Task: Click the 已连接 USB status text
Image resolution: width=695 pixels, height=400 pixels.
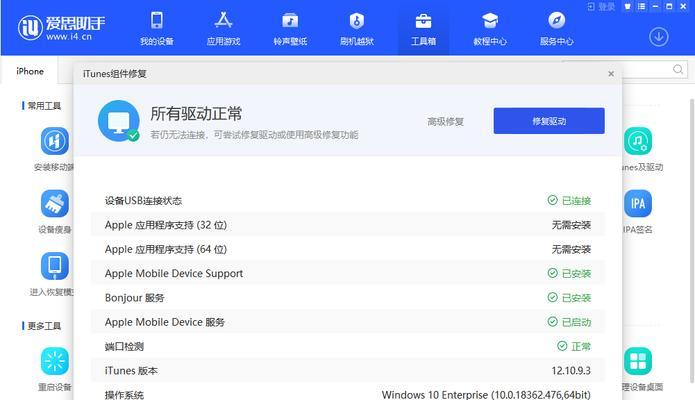Action: pyautogui.click(x=576, y=201)
